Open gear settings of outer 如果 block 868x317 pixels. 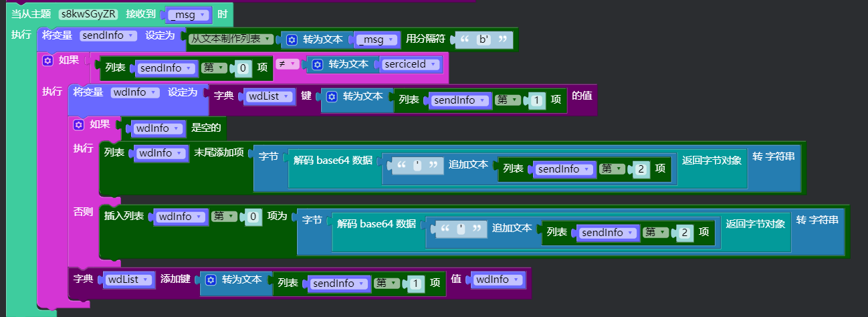tap(47, 61)
